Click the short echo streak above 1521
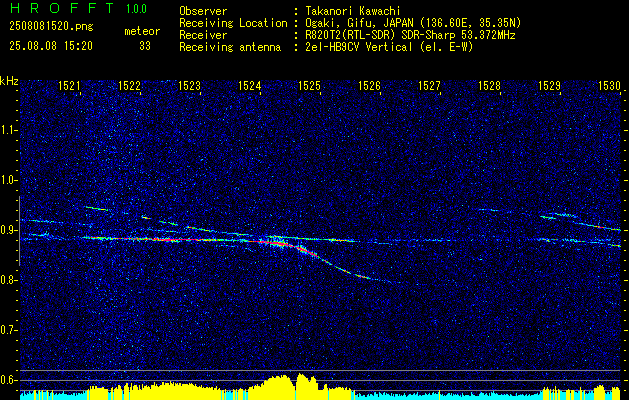 click(97, 208)
